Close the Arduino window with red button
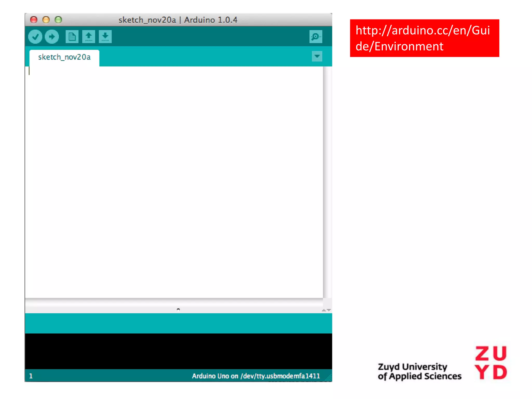The width and height of the screenshot is (532, 399). tap(34, 20)
